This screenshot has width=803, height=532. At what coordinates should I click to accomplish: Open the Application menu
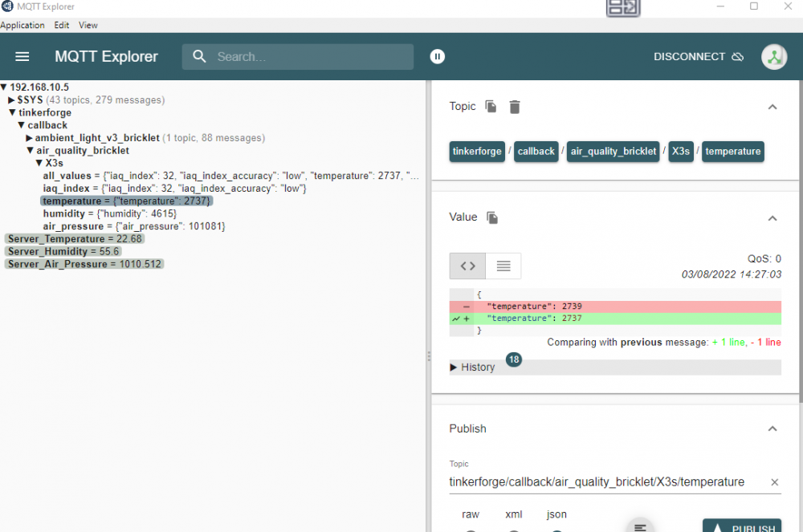click(22, 25)
